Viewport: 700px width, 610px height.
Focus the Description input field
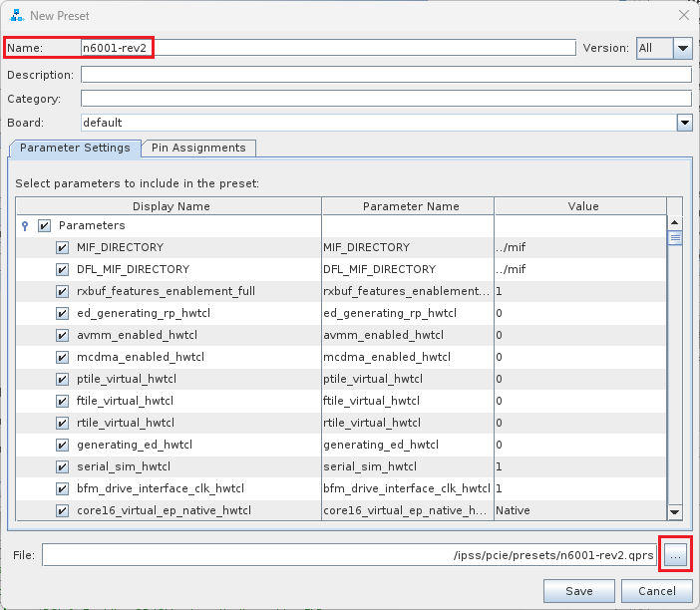[386, 75]
